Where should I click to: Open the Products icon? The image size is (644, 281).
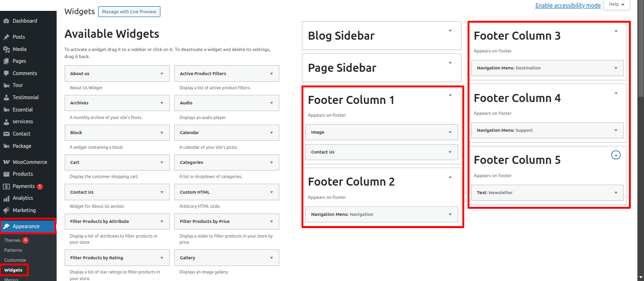point(7,174)
